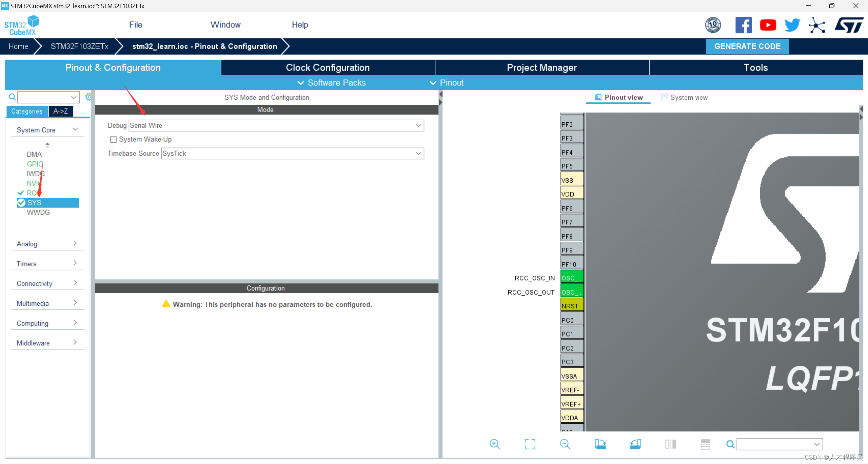Image resolution: width=868 pixels, height=464 pixels.
Task: Zoom out on the pinout view
Action: (565, 444)
